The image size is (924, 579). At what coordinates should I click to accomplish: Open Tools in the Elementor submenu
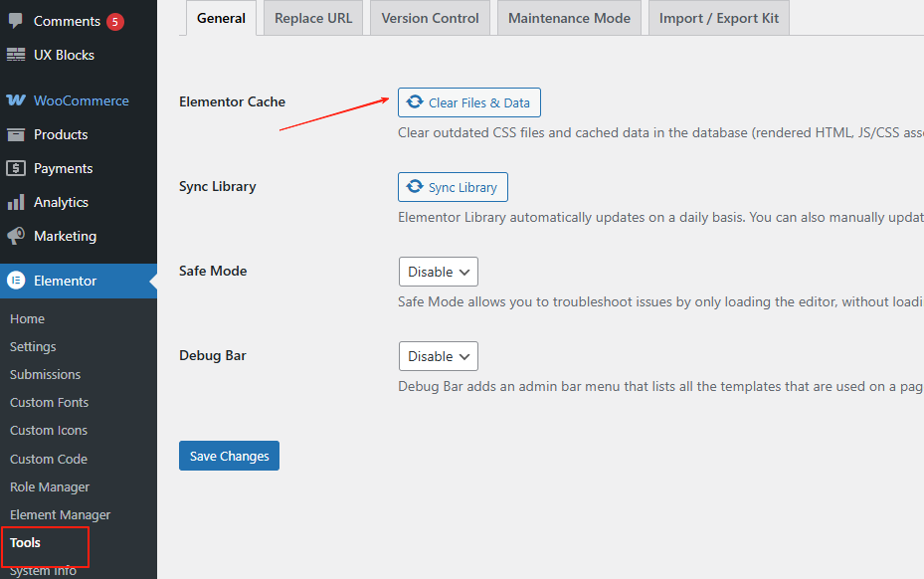tap(26, 542)
